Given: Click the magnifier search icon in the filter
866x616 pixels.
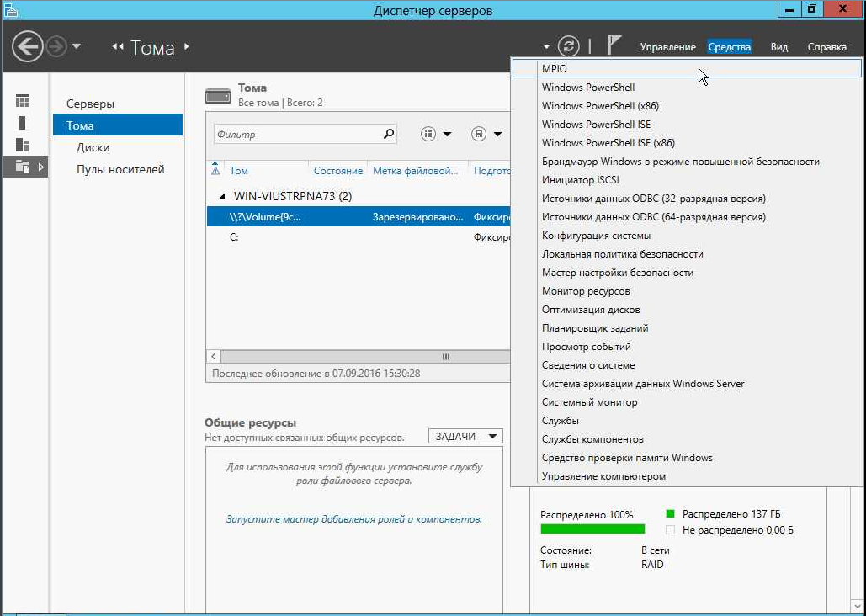Looking at the screenshot, I should pyautogui.click(x=389, y=134).
